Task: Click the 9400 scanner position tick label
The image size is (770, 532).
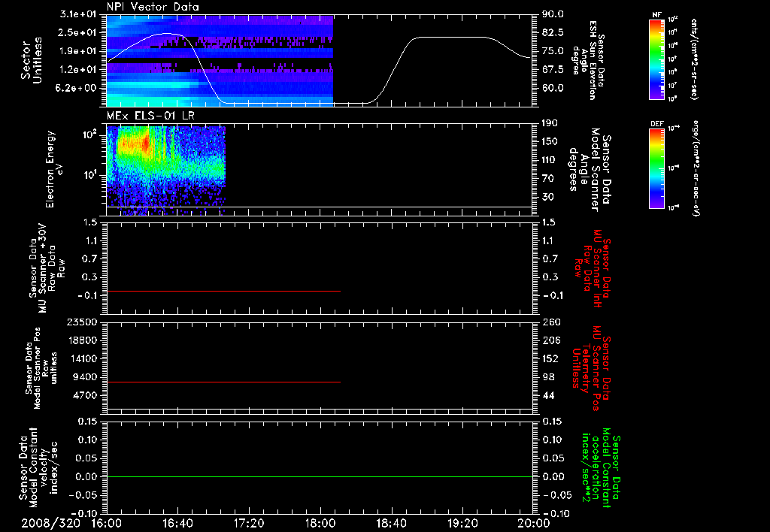Action: 86,377
